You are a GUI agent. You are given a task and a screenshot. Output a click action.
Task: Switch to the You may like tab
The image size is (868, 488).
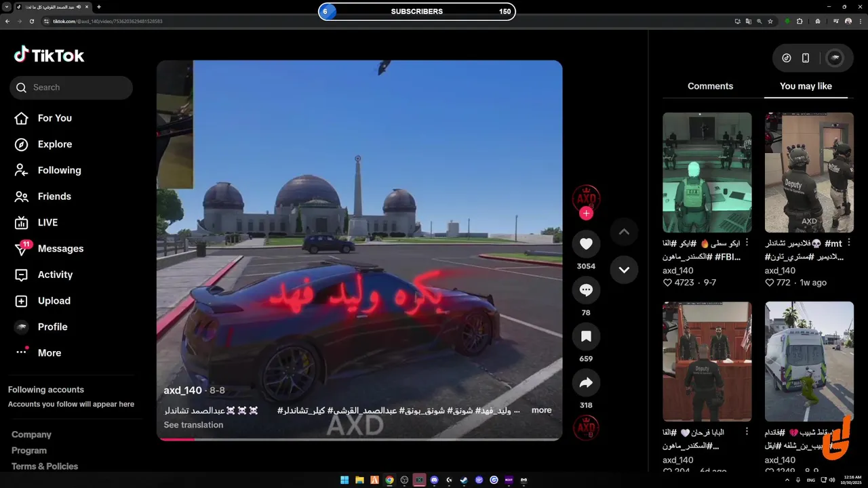806,86
